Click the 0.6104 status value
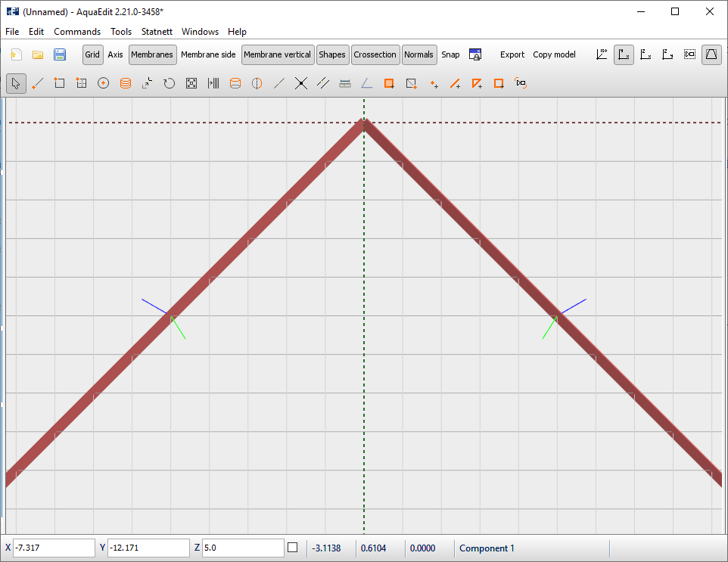The image size is (728, 562). tap(373, 548)
